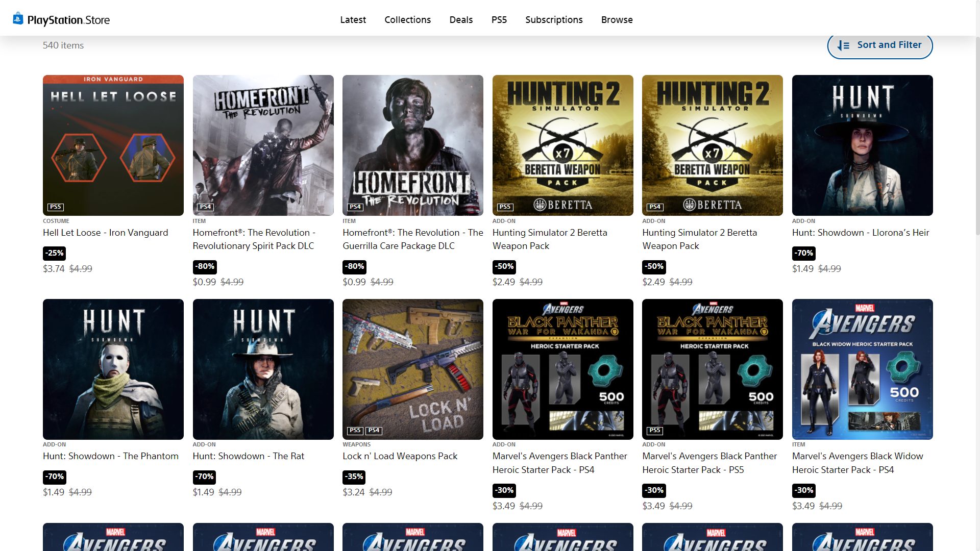Open the Subscriptions menu
This screenshot has width=980, height=551.
pyautogui.click(x=554, y=20)
